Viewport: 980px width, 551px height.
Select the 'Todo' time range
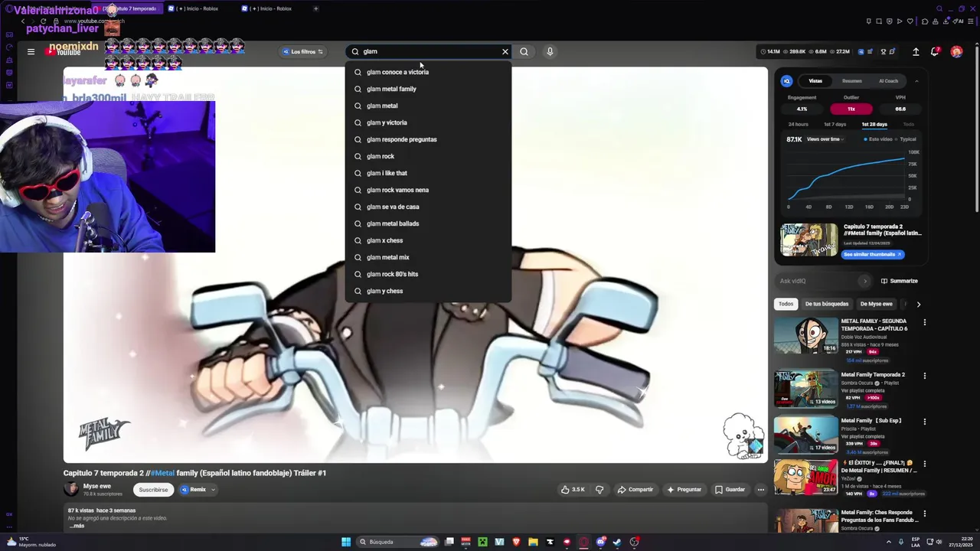(x=908, y=124)
